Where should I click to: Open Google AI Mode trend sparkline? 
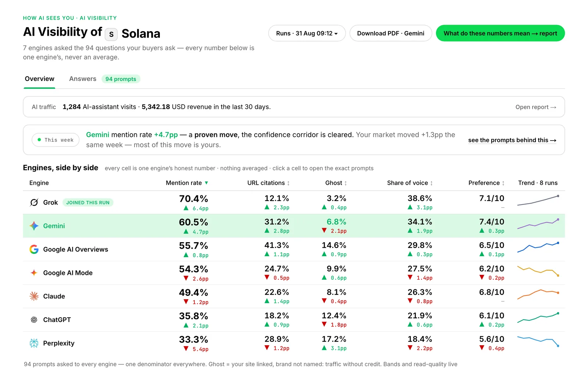tap(538, 271)
